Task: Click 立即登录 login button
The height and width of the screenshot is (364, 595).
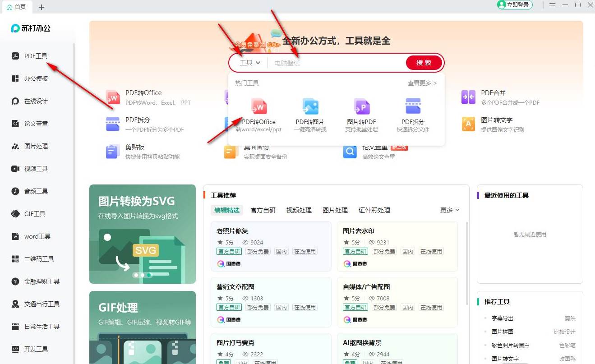Action: [515, 5]
